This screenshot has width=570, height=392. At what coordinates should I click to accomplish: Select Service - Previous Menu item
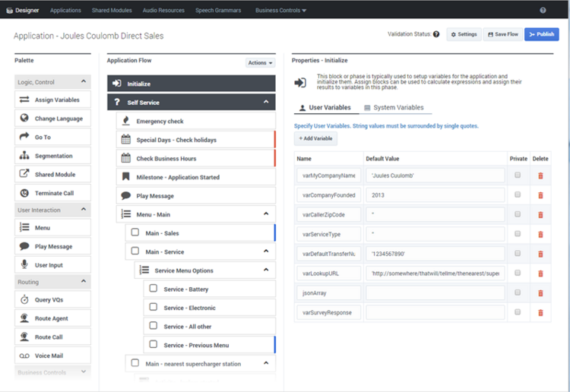(210, 345)
